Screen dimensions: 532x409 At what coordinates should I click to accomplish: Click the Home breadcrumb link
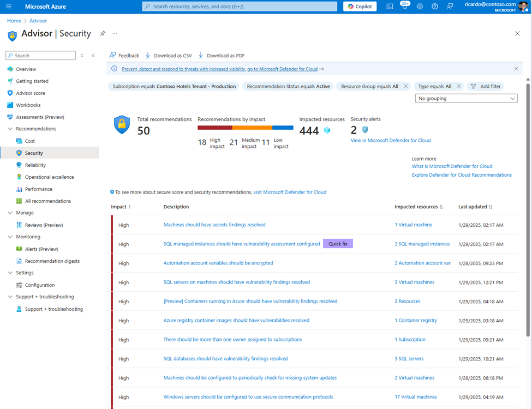14,21
